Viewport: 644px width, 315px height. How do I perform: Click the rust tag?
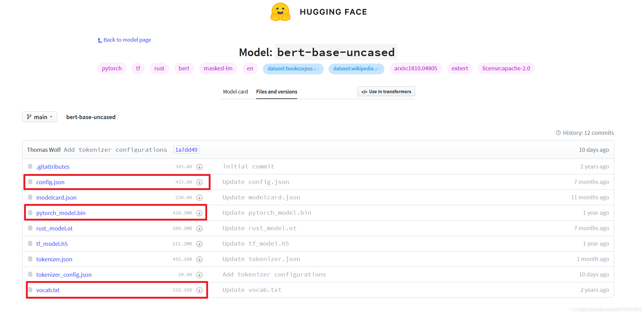(159, 68)
